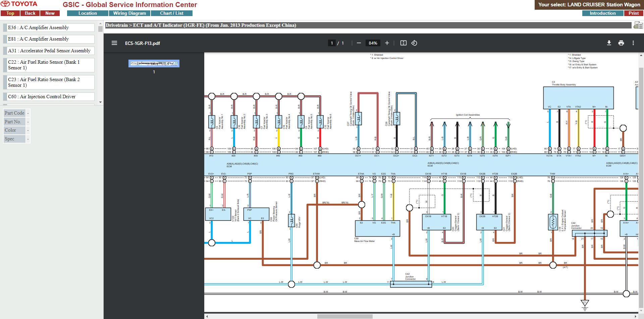
Task: Click the Part Code label
Action: click(x=14, y=113)
